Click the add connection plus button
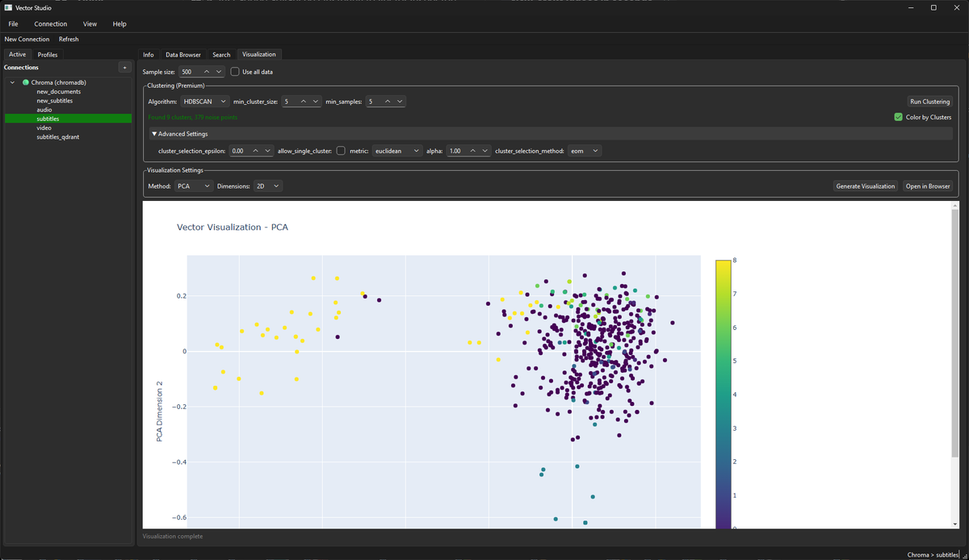The width and height of the screenshot is (969, 560). [x=124, y=67]
